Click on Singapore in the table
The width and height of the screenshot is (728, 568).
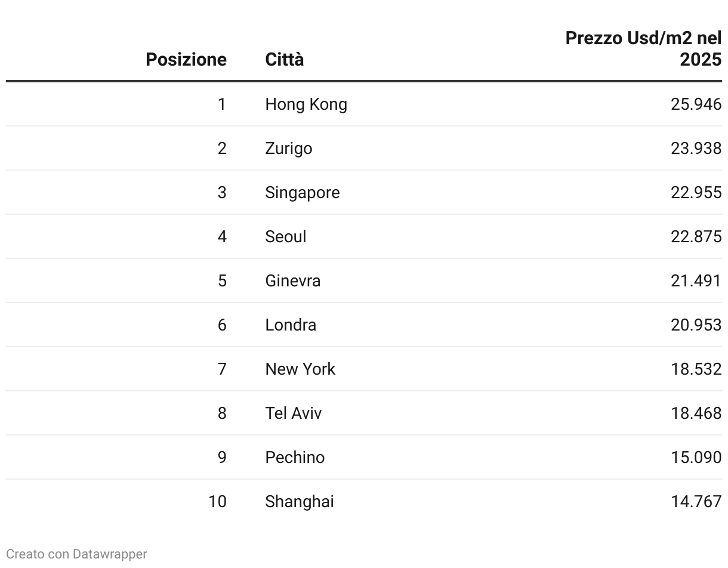click(303, 193)
